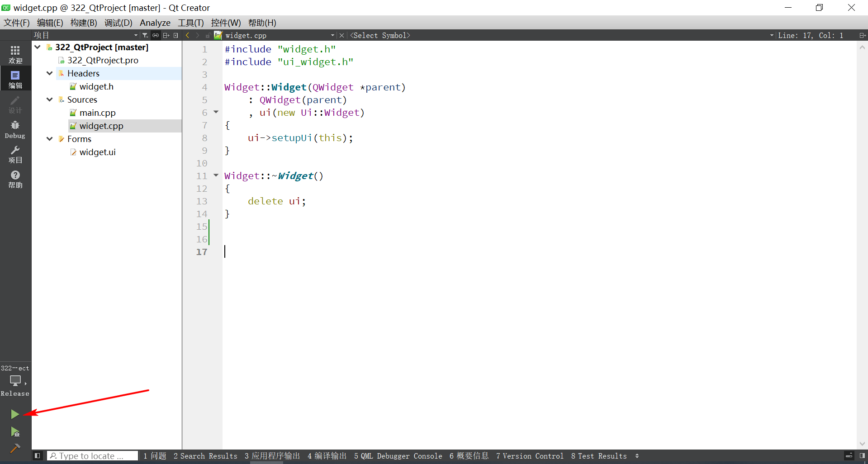
Task: Open the 调试(D) menu
Action: [118, 23]
